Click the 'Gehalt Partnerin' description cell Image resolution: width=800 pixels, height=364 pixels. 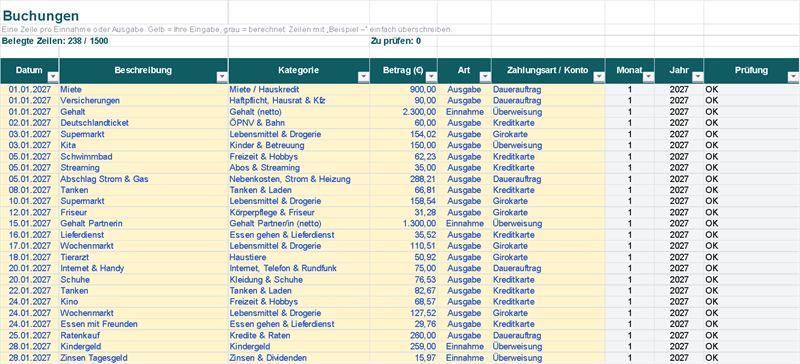click(144, 224)
